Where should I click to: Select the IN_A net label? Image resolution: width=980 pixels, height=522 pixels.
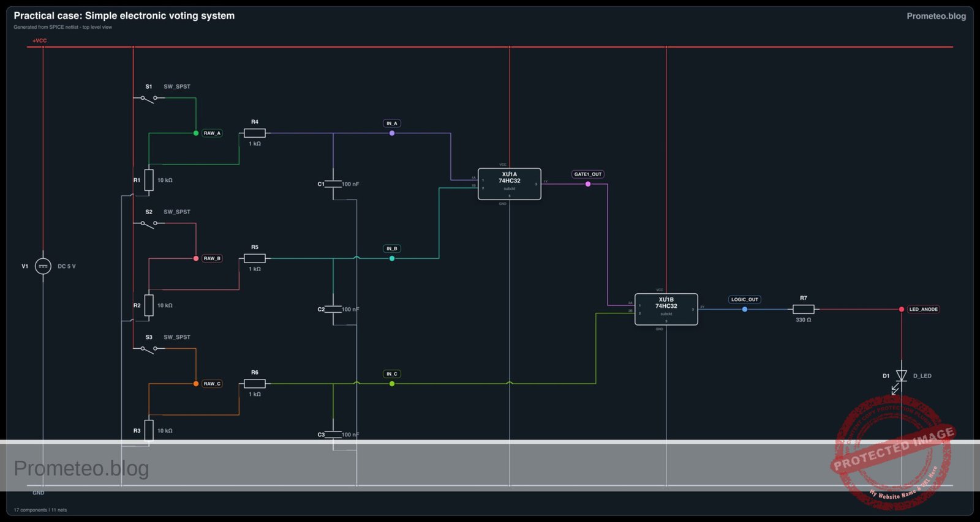392,123
